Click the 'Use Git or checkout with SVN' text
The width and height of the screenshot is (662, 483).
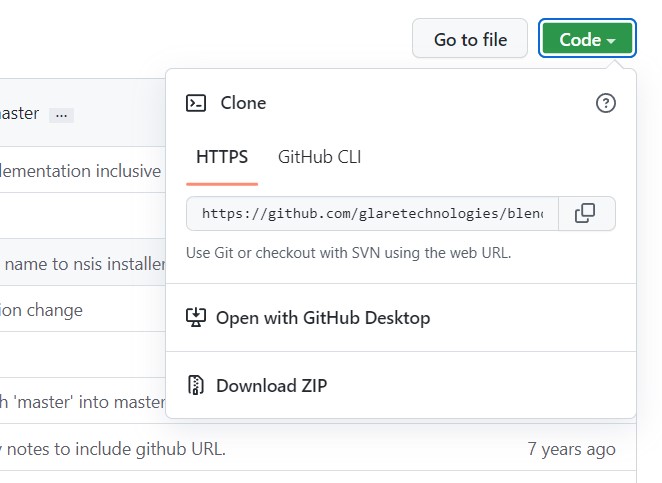tap(348, 253)
